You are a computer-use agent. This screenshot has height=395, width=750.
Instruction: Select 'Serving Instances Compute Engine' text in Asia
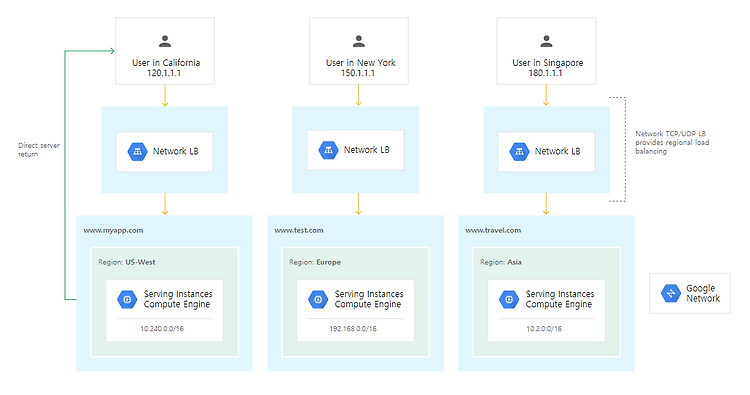(560, 299)
